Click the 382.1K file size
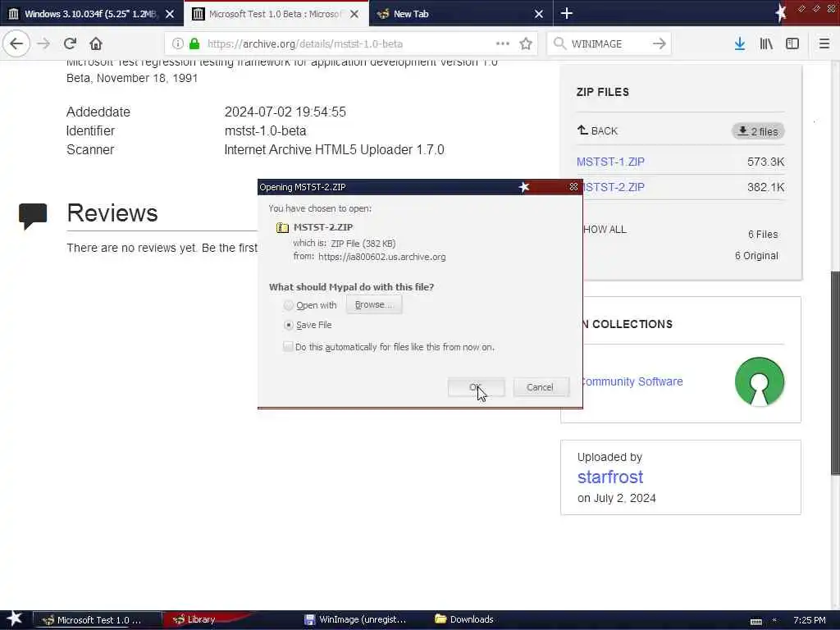Viewport: 840px width, 630px height. 765,188
